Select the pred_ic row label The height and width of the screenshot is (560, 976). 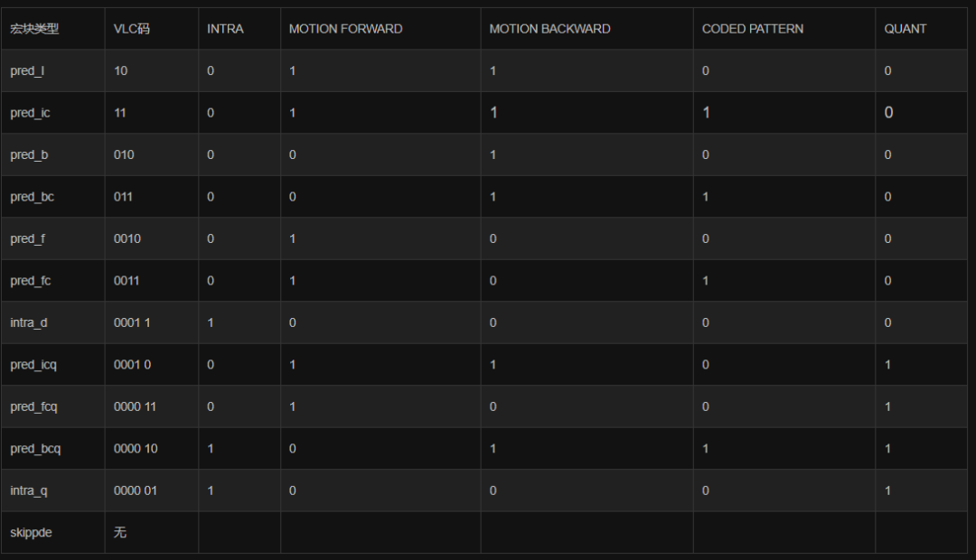[x=30, y=113]
